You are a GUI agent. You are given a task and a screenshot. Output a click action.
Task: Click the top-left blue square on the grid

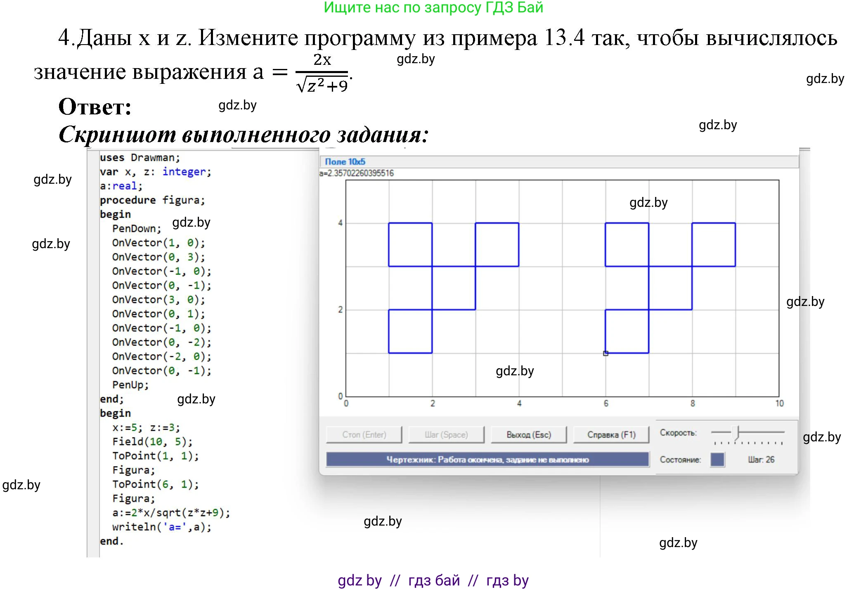click(410, 244)
